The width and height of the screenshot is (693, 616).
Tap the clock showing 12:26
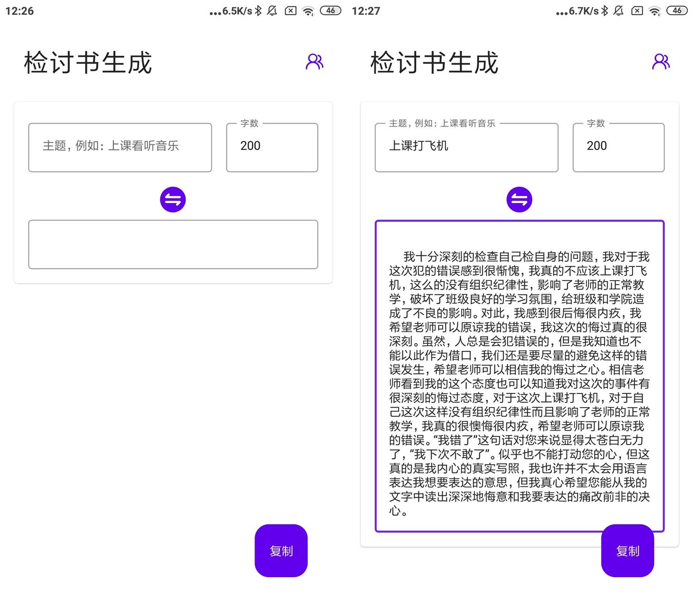pos(20,10)
